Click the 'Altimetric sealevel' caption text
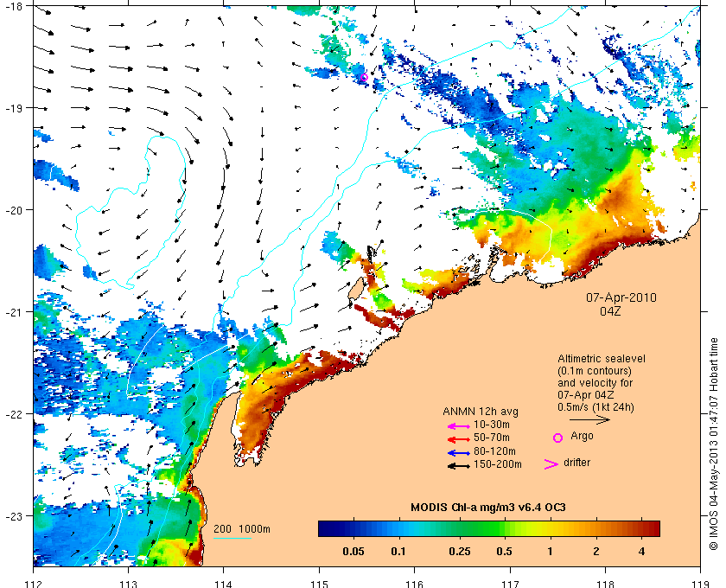726x588 pixels. tap(602, 359)
